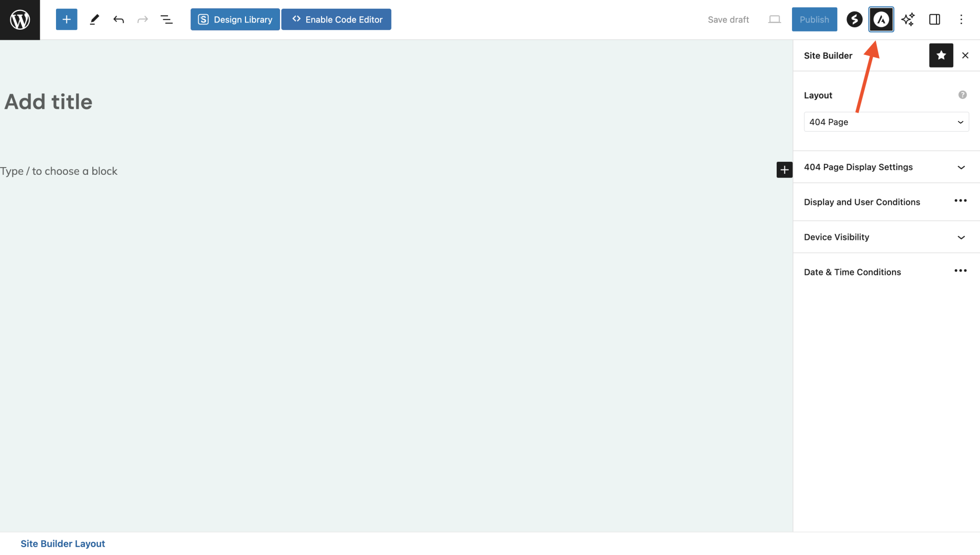The image size is (980, 555).
Task: Click the Spectra circular toolbar icon
Action: 854,19
